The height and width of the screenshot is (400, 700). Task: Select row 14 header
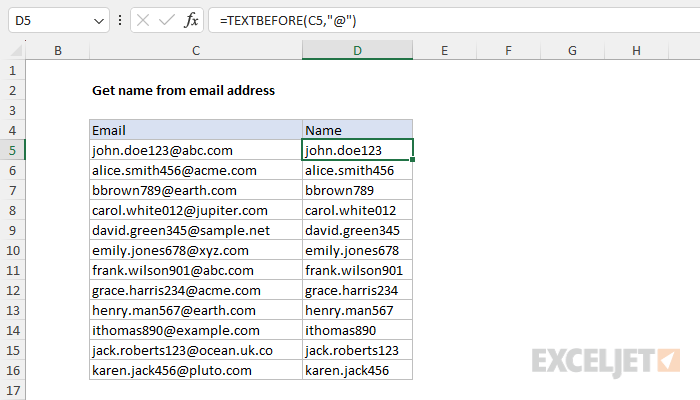(x=12, y=330)
